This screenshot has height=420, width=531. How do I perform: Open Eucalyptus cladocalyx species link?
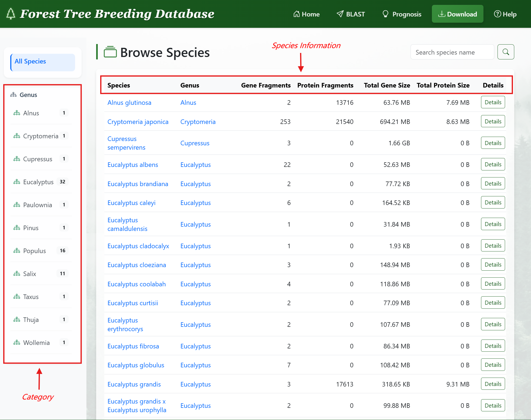138,246
